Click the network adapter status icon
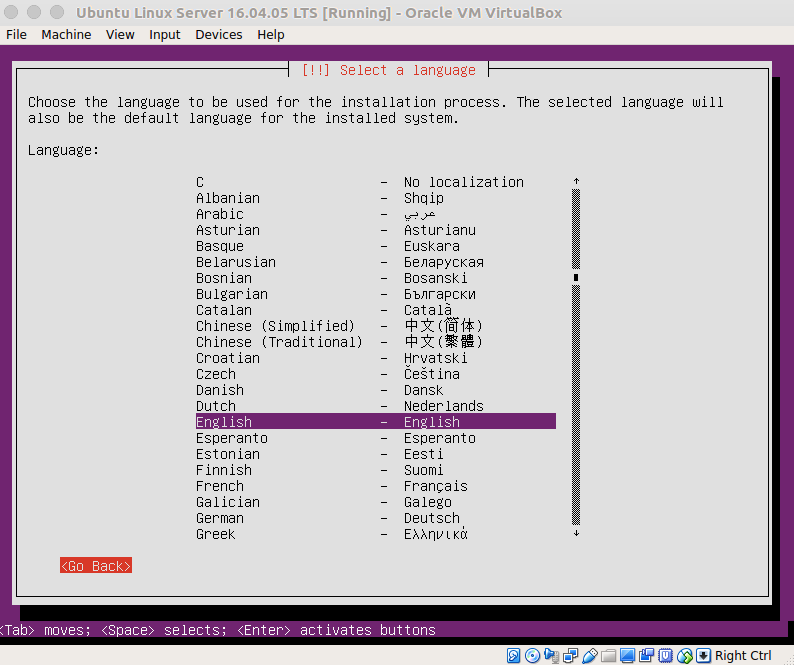Image resolution: width=794 pixels, height=665 pixels. [x=570, y=655]
